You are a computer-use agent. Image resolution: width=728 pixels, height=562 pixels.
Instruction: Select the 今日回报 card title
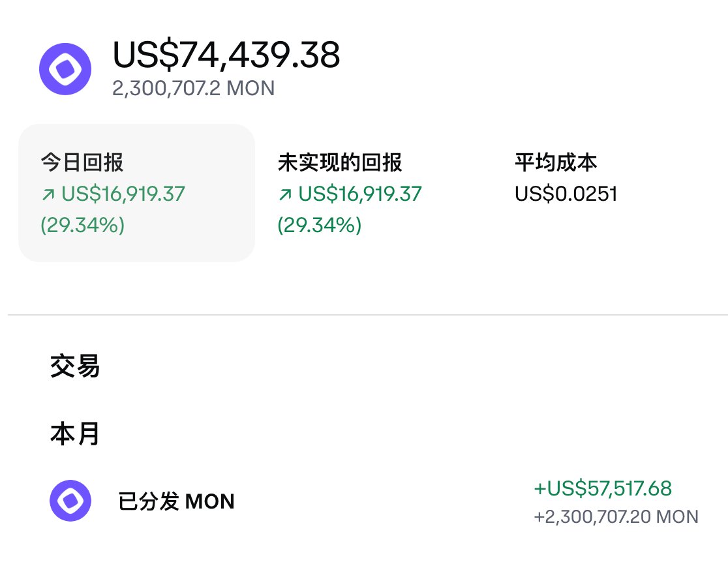pyautogui.click(x=82, y=162)
